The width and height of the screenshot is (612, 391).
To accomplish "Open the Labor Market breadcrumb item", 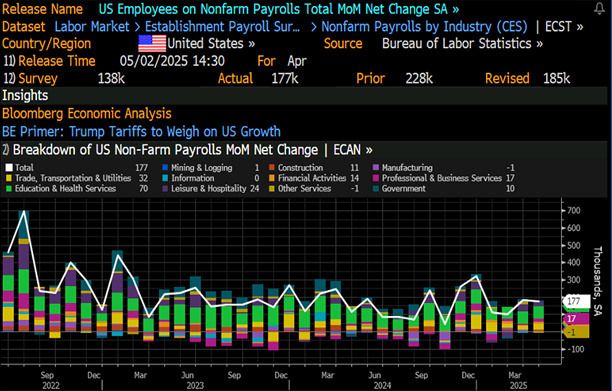I will point(92,27).
